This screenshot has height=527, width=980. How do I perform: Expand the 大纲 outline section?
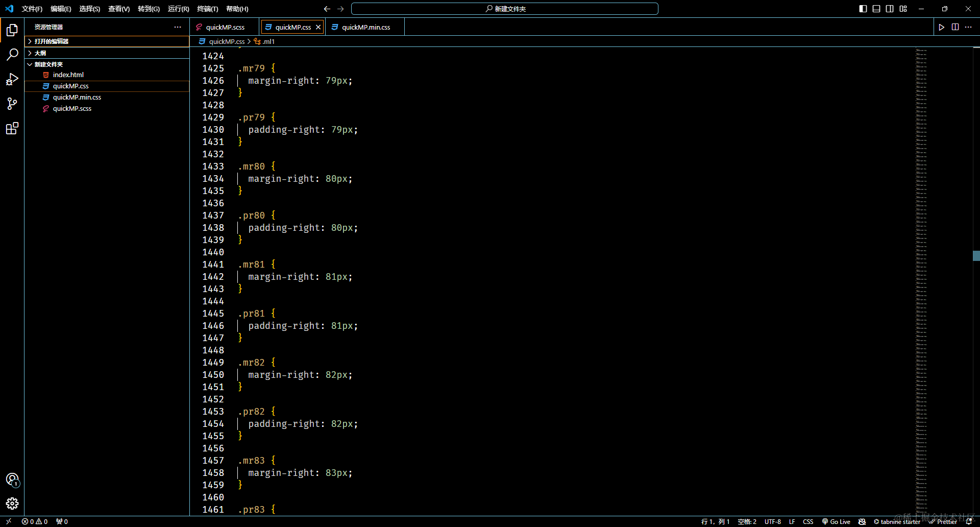pyautogui.click(x=107, y=53)
